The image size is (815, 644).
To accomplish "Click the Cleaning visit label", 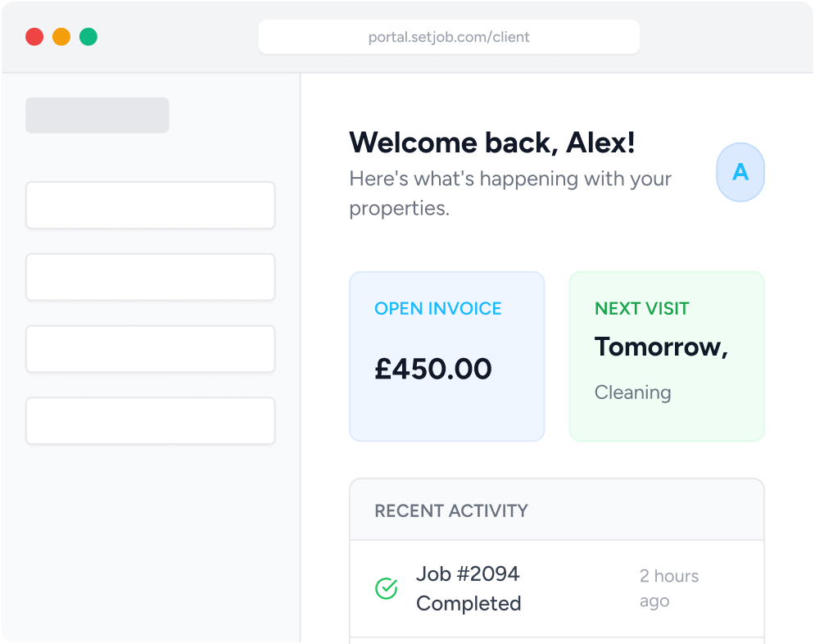I will (632, 392).
